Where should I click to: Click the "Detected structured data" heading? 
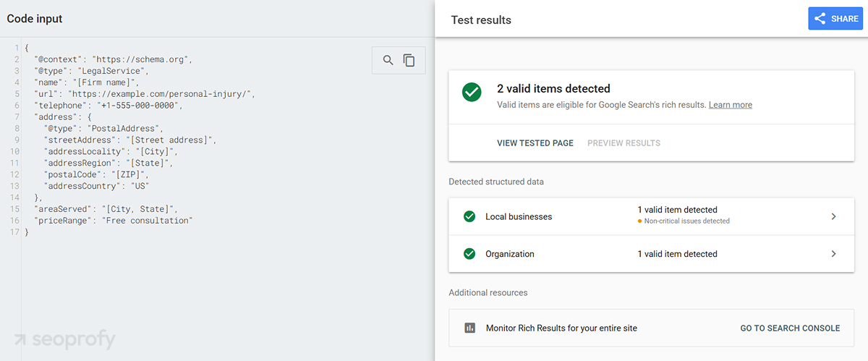click(x=496, y=182)
